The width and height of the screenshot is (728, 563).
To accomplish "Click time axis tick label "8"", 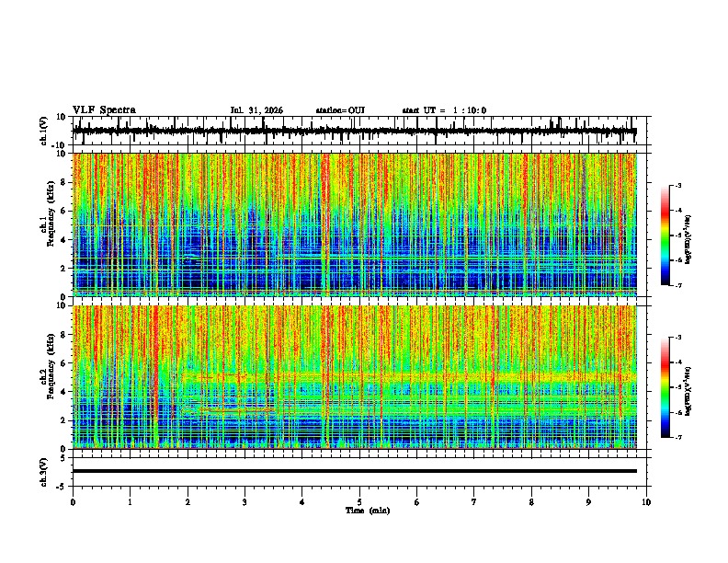I will [x=531, y=502].
